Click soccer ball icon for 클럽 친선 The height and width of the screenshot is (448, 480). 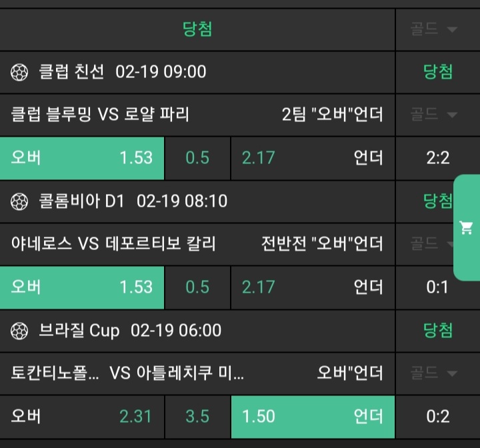point(20,72)
